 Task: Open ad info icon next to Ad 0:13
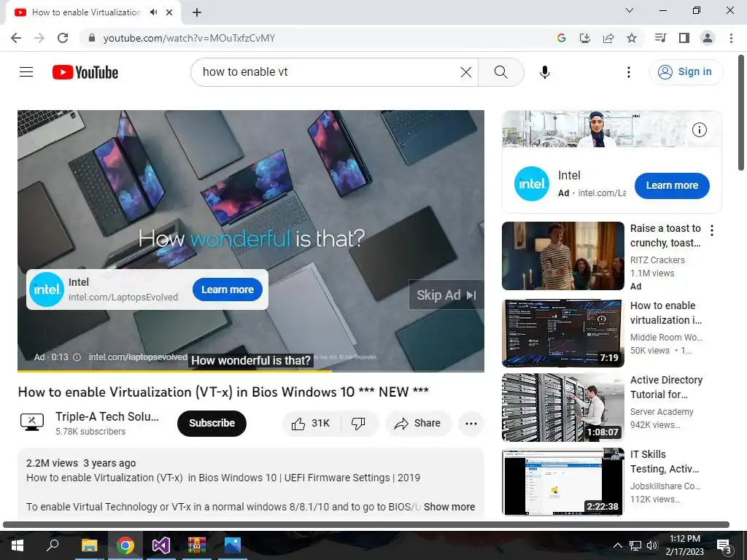click(x=77, y=357)
